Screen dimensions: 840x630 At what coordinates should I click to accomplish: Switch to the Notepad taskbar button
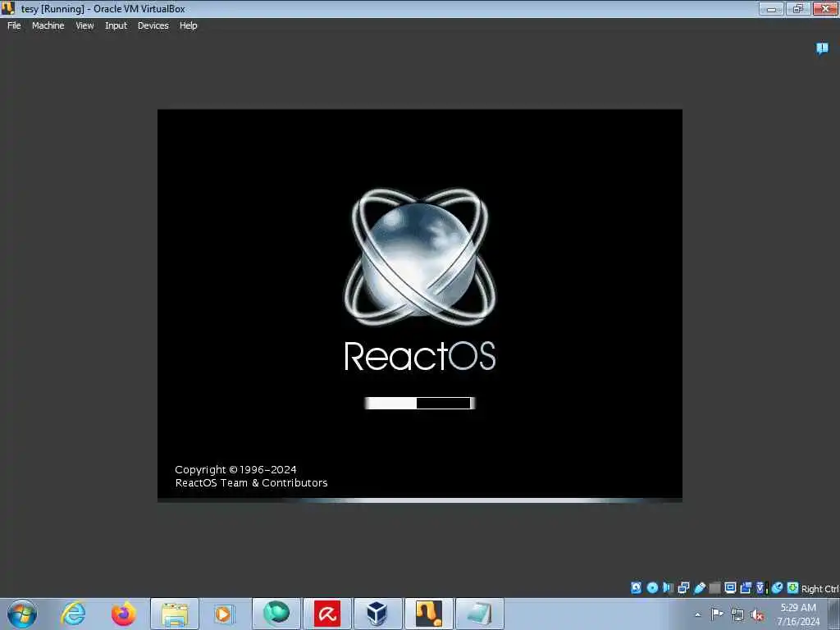tap(479, 614)
